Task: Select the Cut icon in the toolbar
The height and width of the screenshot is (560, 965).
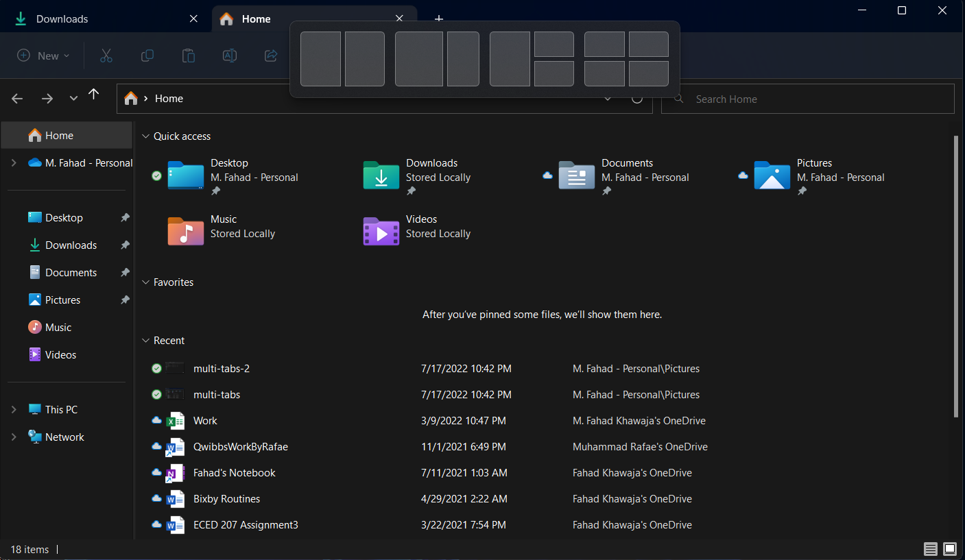Action: click(106, 56)
